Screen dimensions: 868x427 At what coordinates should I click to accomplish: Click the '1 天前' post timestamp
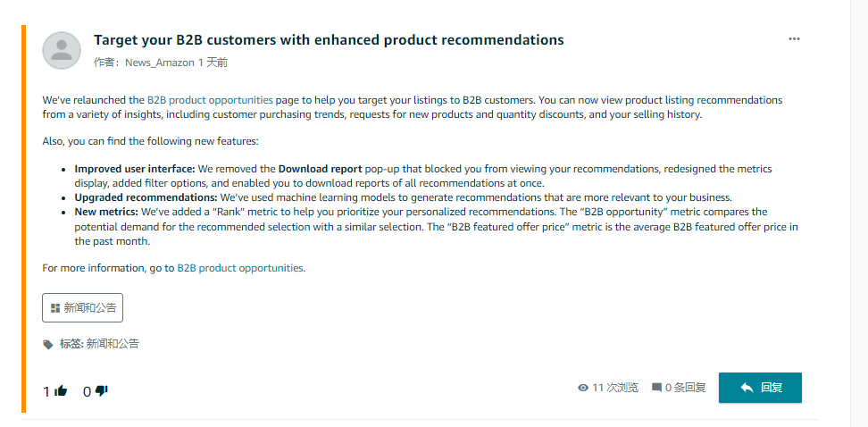tap(213, 63)
